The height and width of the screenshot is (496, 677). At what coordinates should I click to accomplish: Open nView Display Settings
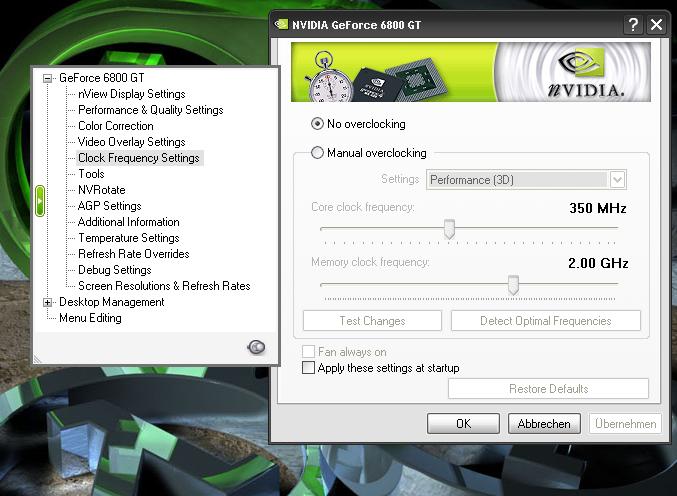pos(132,94)
